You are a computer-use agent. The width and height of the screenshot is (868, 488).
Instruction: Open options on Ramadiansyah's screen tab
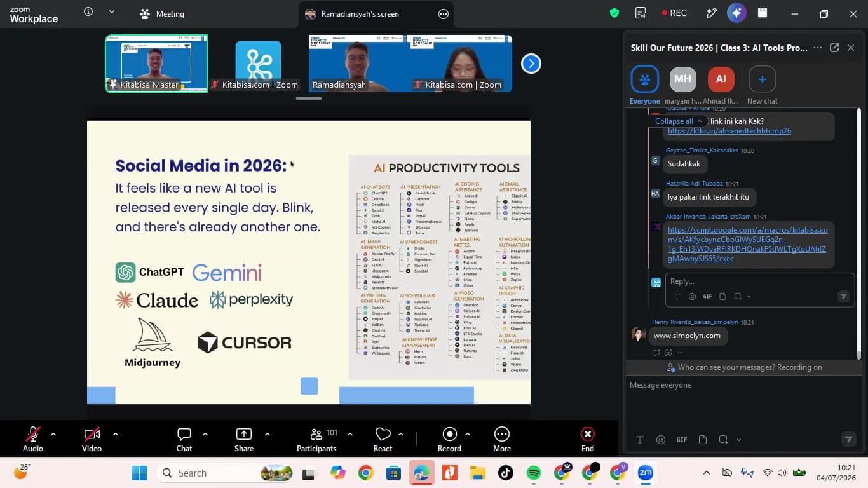click(x=444, y=14)
